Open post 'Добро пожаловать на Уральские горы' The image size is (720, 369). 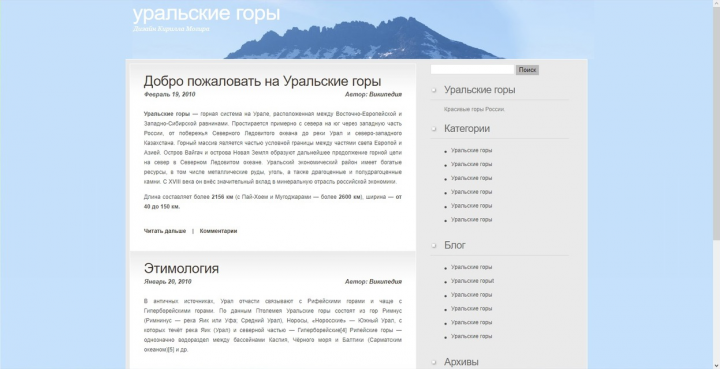[262, 81]
